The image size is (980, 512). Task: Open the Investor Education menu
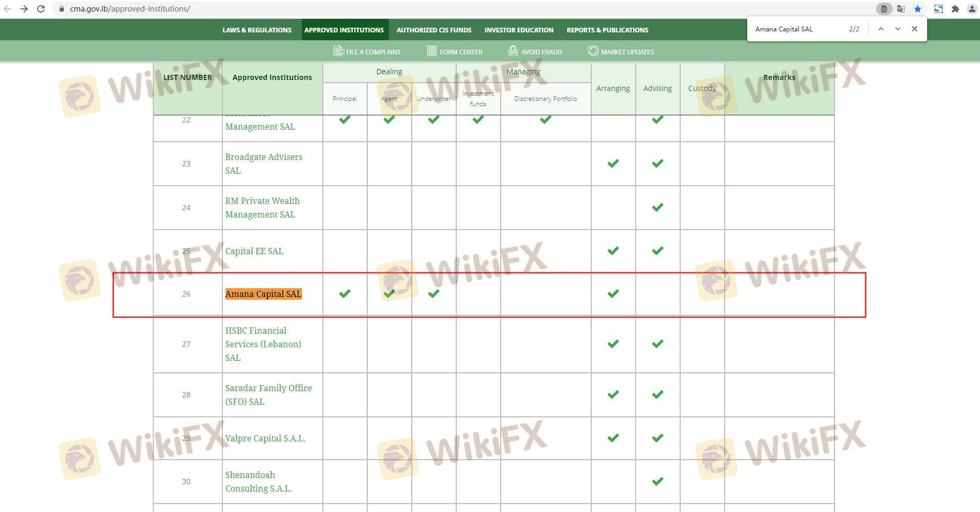tap(519, 30)
